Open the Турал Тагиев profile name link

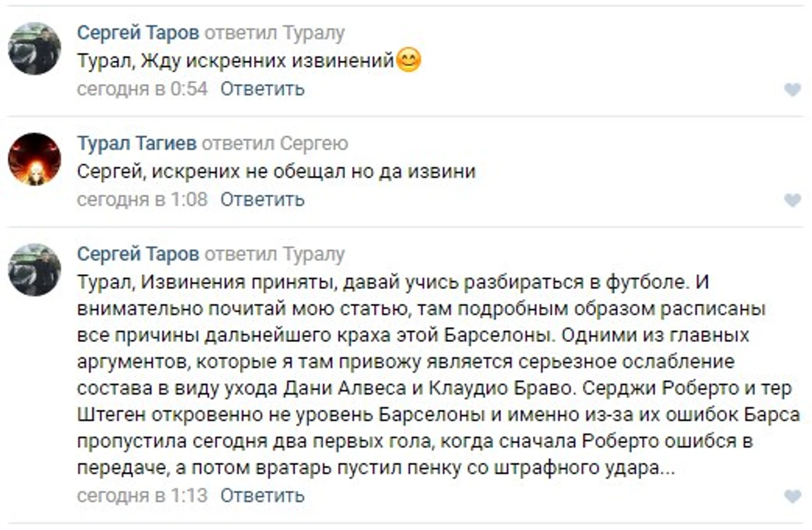click(x=137, y=143)
